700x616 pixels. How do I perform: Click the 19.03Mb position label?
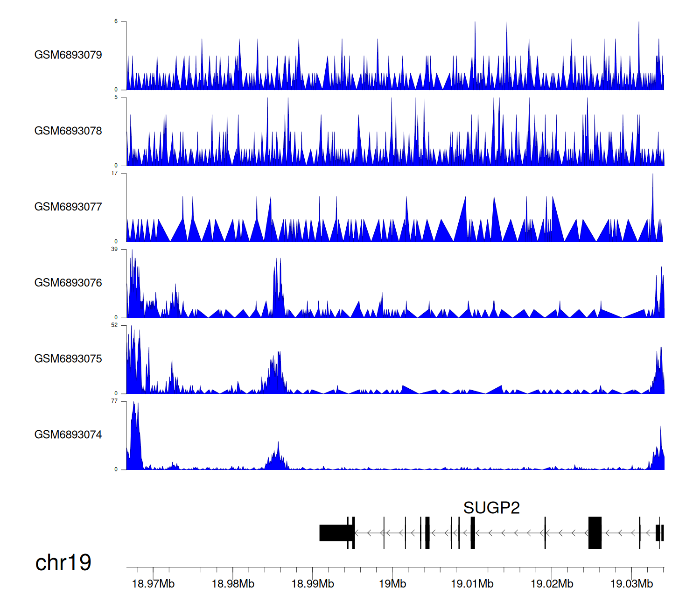[631, 584]
